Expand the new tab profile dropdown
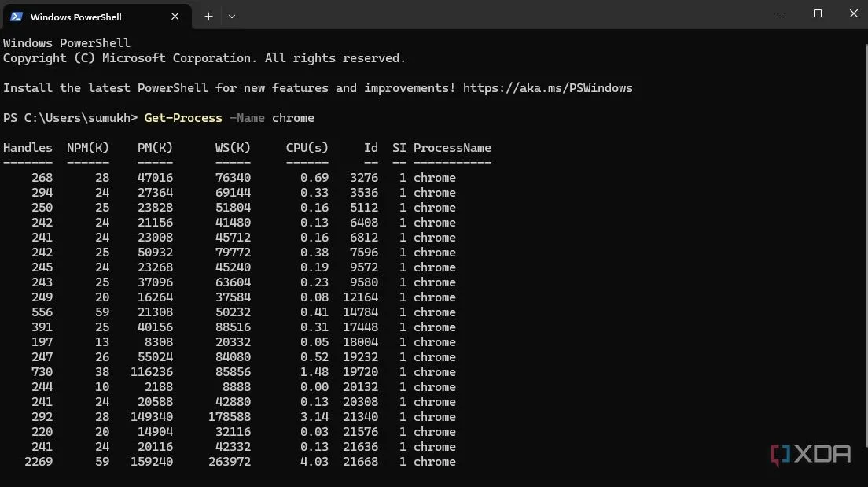868x487 pixels. click(232, 17)
